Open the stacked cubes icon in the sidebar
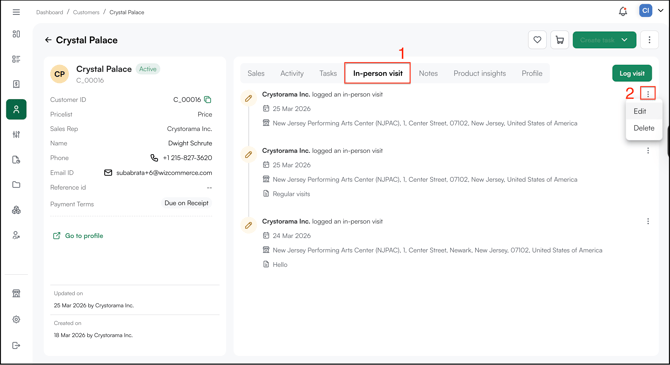 click(16, 210)
